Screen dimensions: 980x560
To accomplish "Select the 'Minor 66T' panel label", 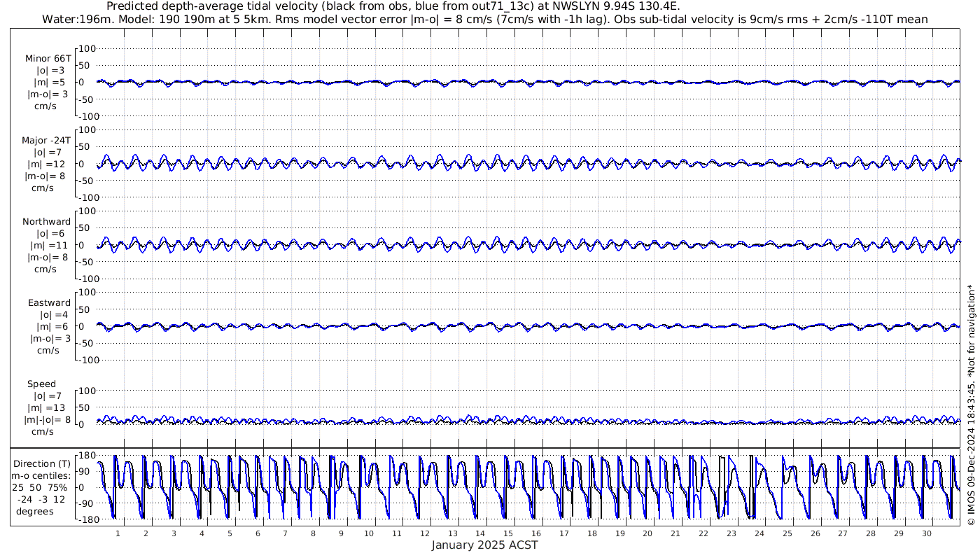I will (48, 59).
